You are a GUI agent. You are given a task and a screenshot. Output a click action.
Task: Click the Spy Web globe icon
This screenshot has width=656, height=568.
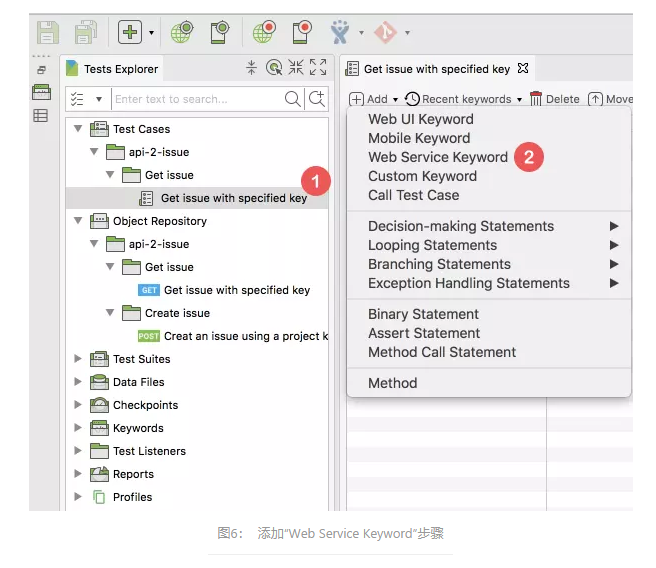pyautogui.click(x=182, y=32)
